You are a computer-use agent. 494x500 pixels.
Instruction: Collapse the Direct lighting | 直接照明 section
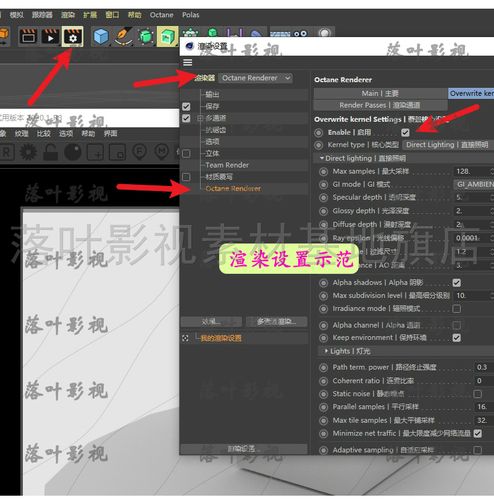coord(322,158)
